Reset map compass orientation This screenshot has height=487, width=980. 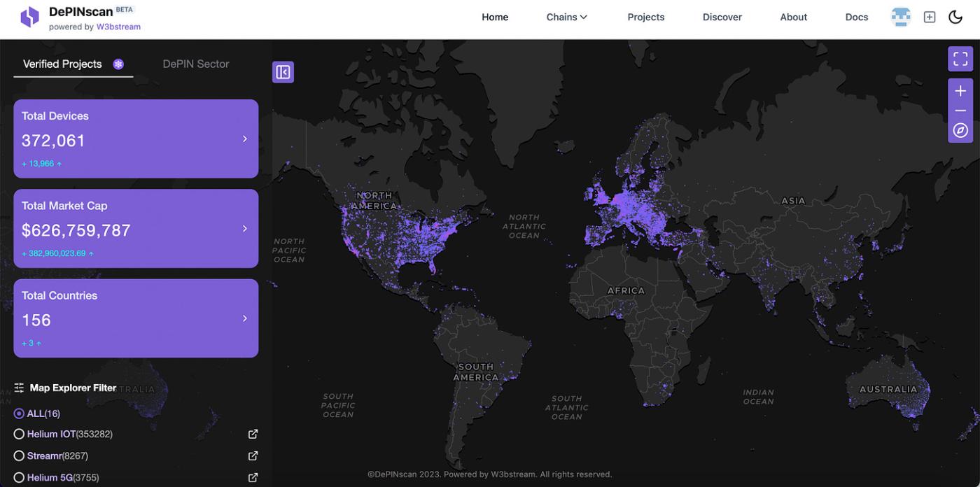960,131
